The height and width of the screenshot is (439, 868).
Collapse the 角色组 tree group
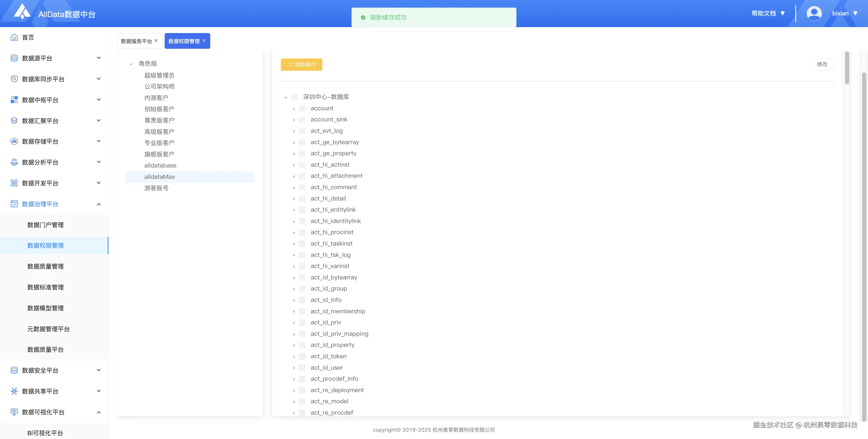pyautogui.click(x=131, y=64)
